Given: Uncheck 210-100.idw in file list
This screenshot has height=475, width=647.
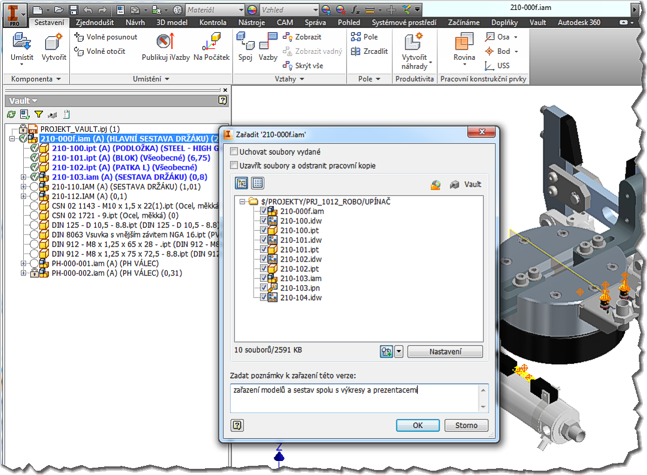Looking at the screenshot, I should tap(264, 220).
